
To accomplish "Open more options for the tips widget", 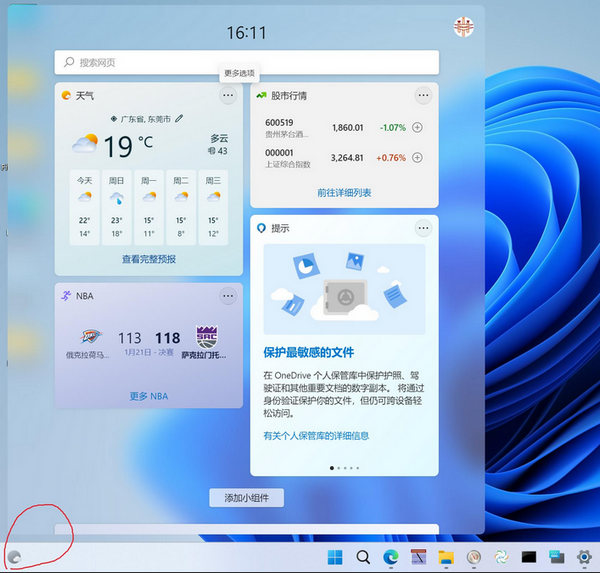I will point(423,228).
